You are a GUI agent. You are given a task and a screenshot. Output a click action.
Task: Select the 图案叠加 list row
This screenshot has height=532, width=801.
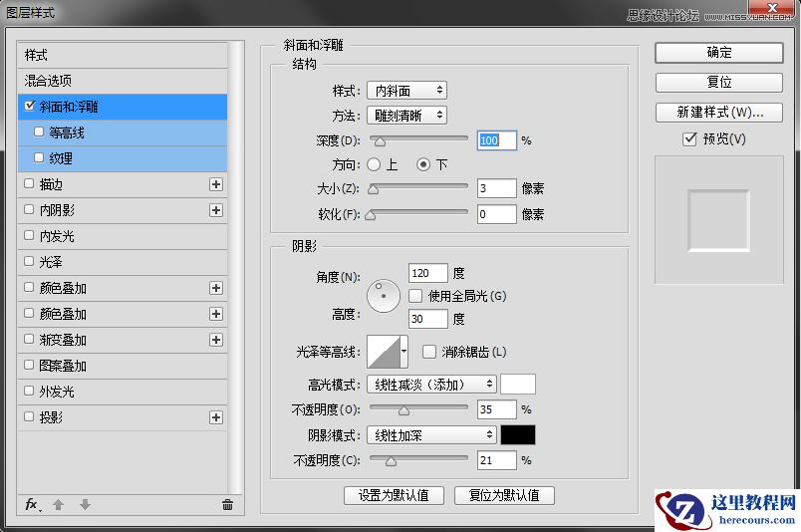click(123, 366)
